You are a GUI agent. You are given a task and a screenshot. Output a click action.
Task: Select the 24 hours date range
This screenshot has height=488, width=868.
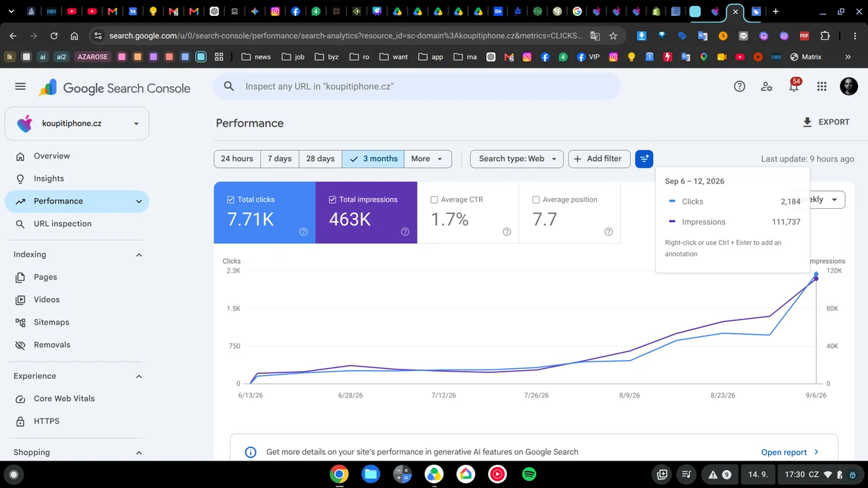click(237, 159)
